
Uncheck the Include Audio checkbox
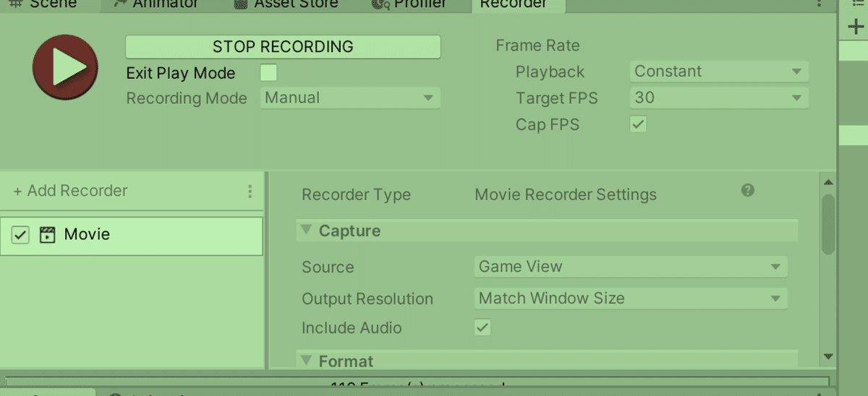coord(482,327)
